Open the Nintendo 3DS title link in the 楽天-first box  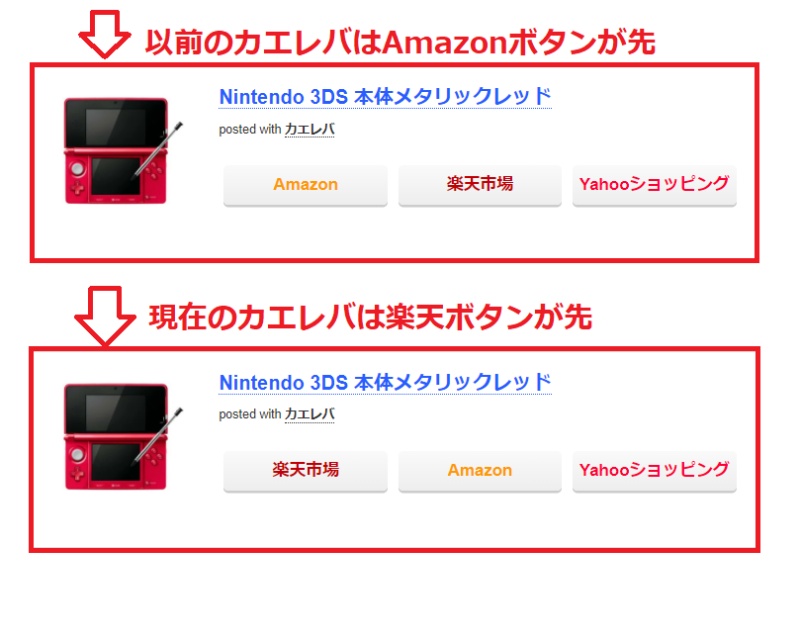point(385,382)
